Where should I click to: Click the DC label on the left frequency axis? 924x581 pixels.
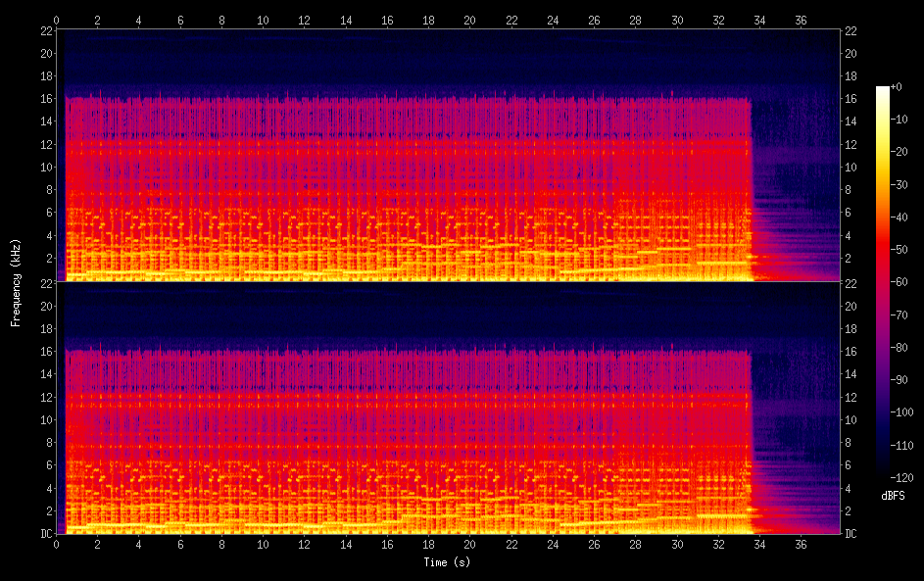(45, 534)
